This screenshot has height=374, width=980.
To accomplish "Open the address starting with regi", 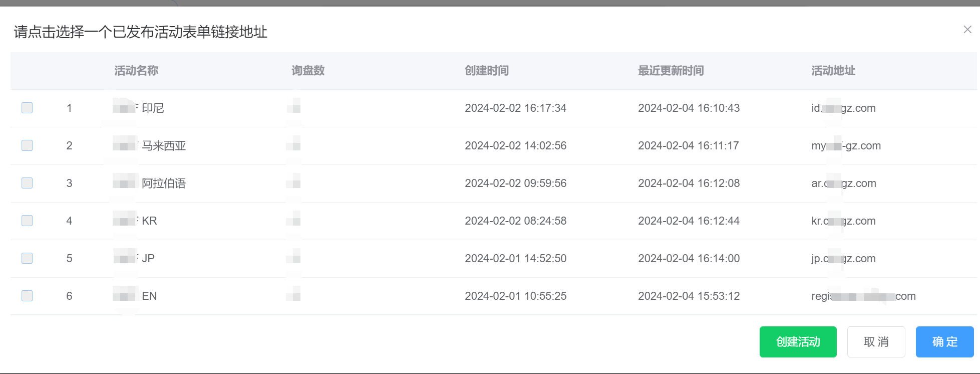I will point(863,296).
